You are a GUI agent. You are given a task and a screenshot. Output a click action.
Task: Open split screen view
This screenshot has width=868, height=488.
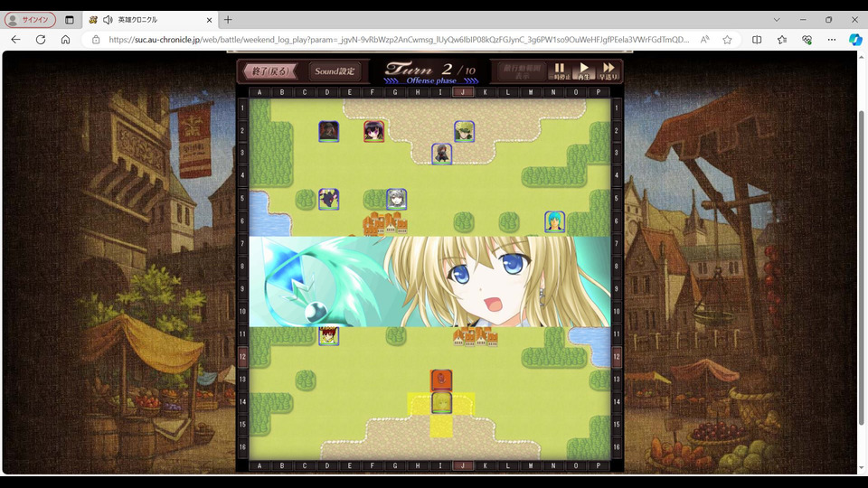coord(757,40)
